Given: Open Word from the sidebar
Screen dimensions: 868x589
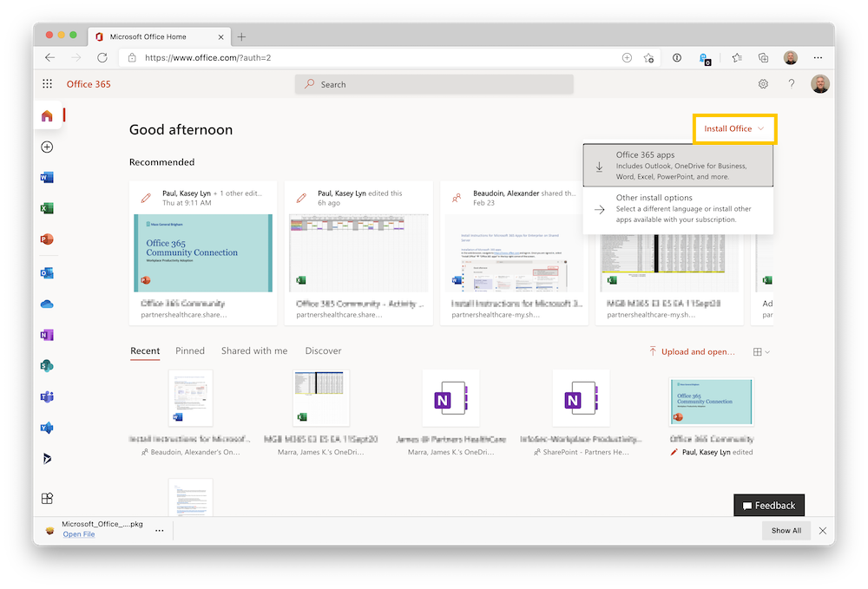Looking at the screenshot, I should click(x=47, y=178).
